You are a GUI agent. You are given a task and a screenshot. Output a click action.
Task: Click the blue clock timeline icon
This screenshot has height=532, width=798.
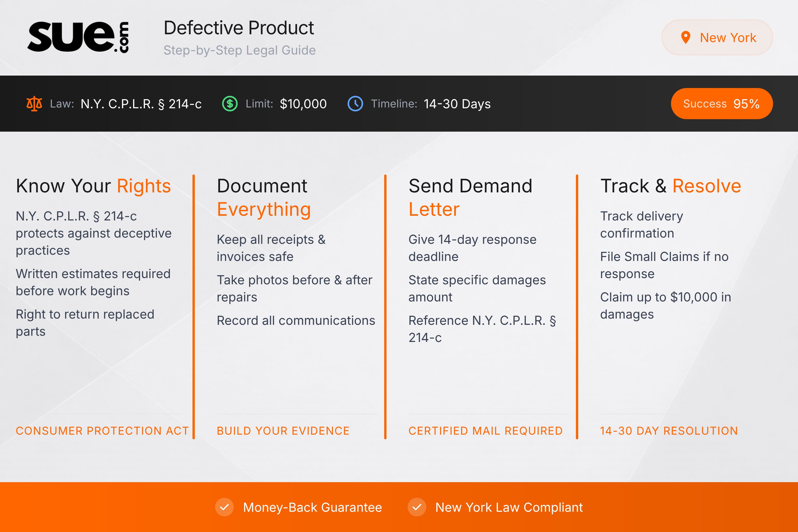coord(355,104)
